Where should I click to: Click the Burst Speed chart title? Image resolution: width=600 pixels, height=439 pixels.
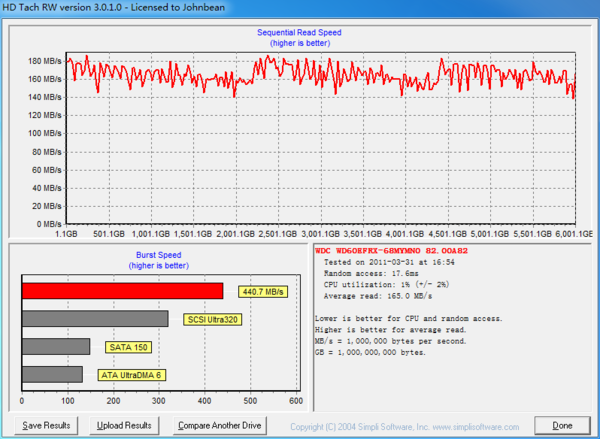click(x=159, y=255)
